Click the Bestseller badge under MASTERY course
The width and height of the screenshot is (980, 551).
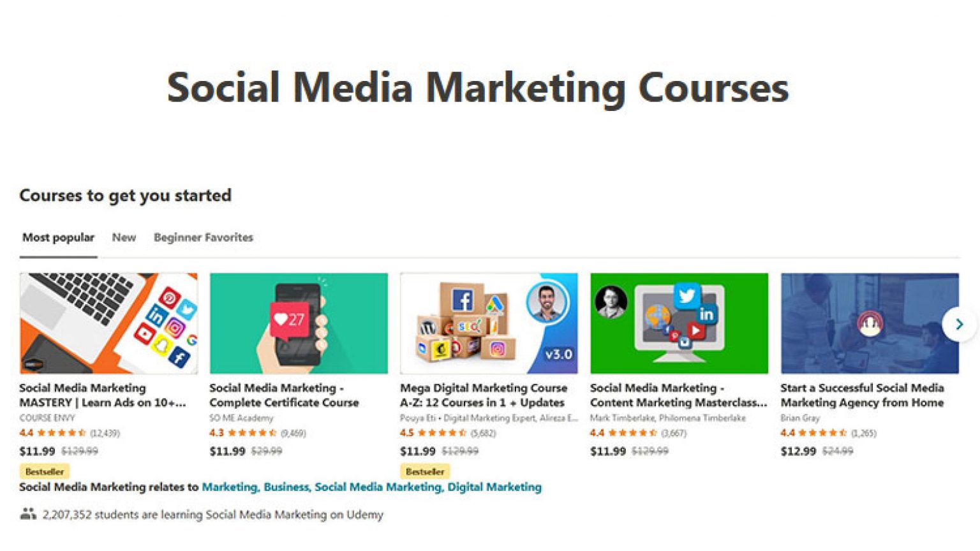point(44,471)
